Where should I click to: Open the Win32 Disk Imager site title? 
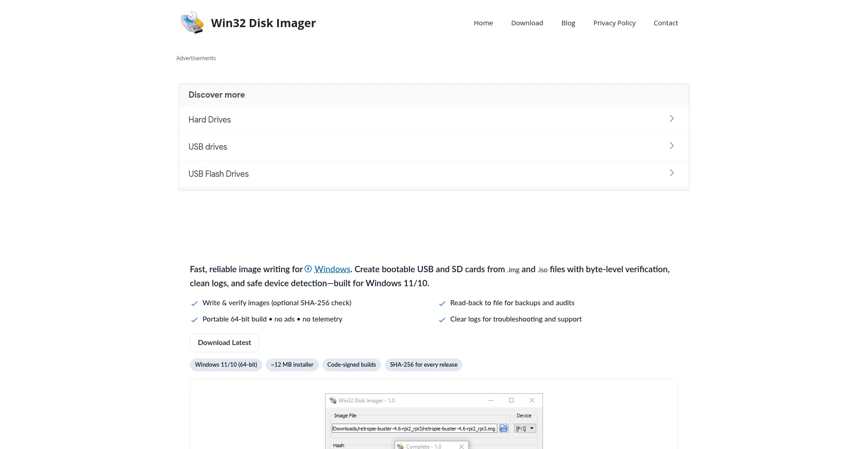(x=263, y=23)
